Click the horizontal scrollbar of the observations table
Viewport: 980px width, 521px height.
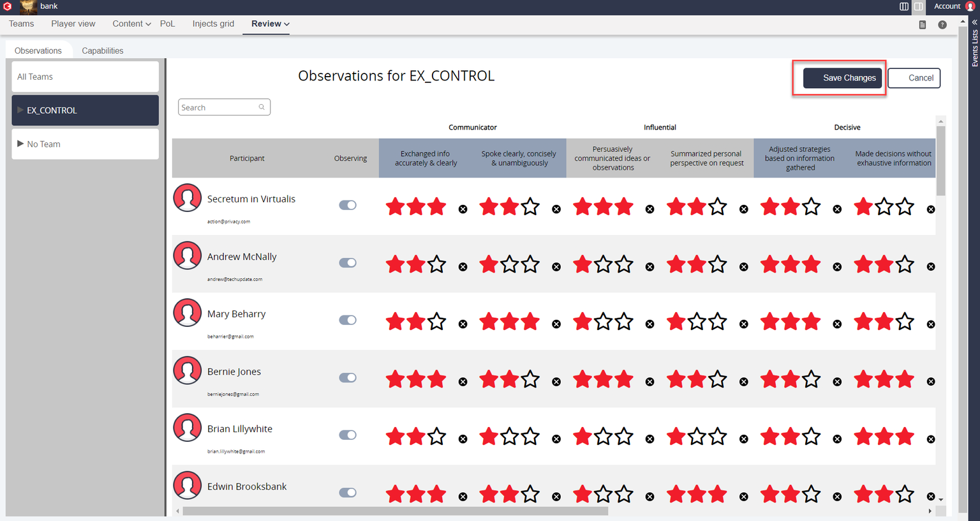(396, 511)
